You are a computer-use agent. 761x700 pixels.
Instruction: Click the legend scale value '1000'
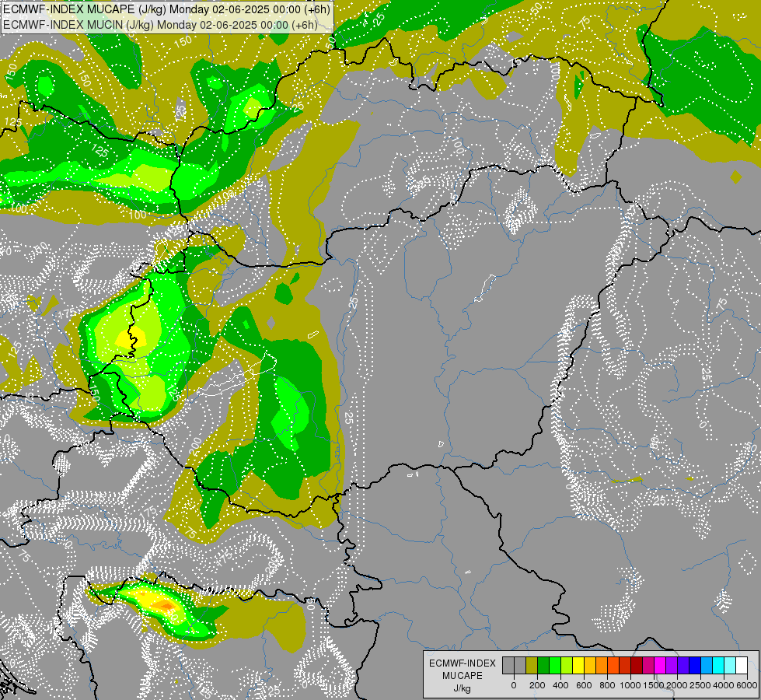(x=630, y=685)
